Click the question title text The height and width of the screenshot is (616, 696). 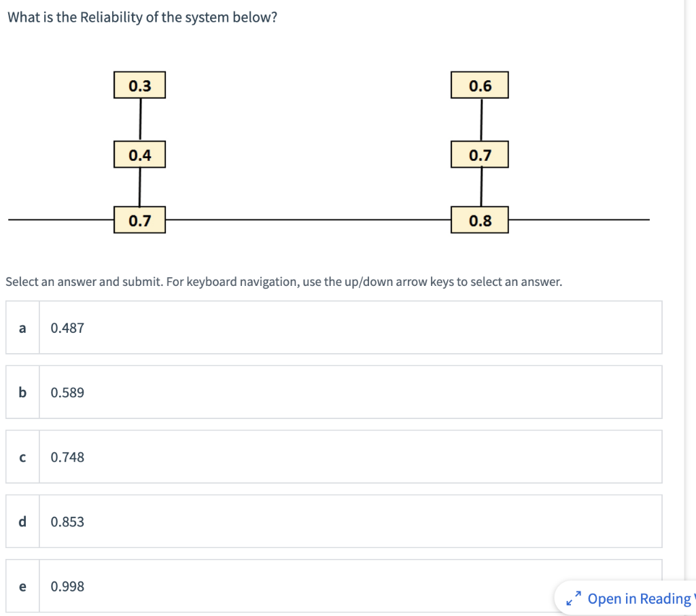point(142,17)
